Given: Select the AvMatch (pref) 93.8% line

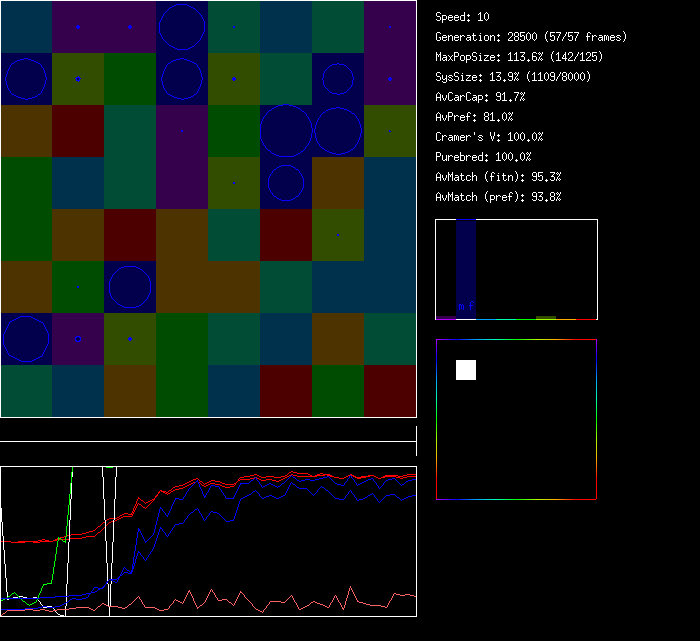Looking at the screenshot, I should pyautogui.click(x=498, y=197).
